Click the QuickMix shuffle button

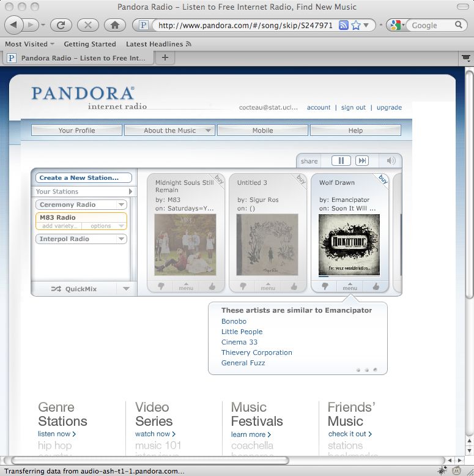coord(74,289)
